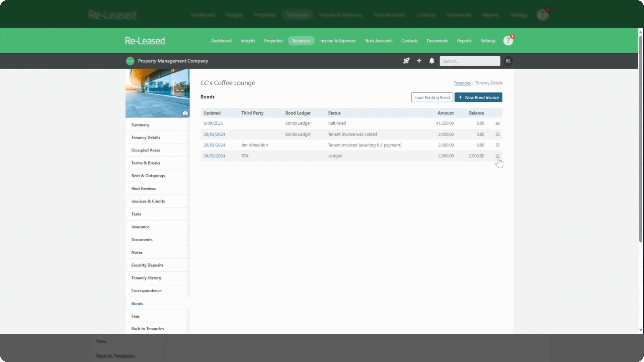Open Security Deposits in sidebar

click(157, 265)
